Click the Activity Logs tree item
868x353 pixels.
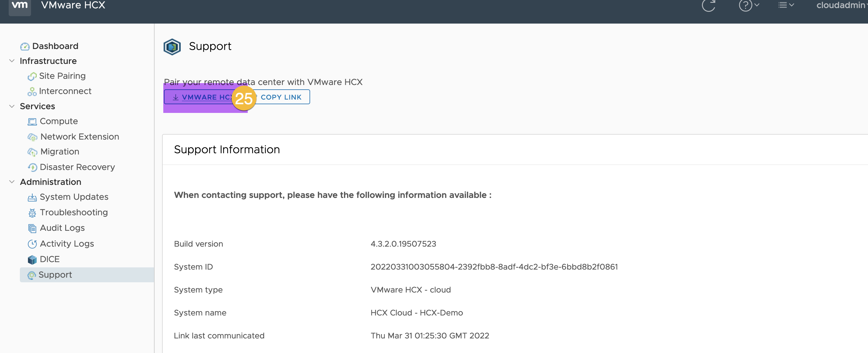66,244
